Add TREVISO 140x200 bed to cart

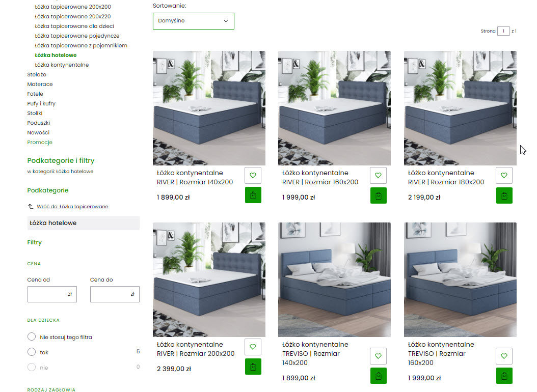coord(378,376)
